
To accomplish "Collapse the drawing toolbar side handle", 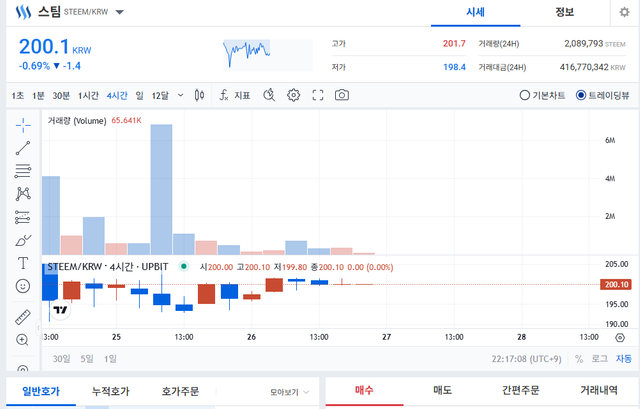I will click(38, 328).
